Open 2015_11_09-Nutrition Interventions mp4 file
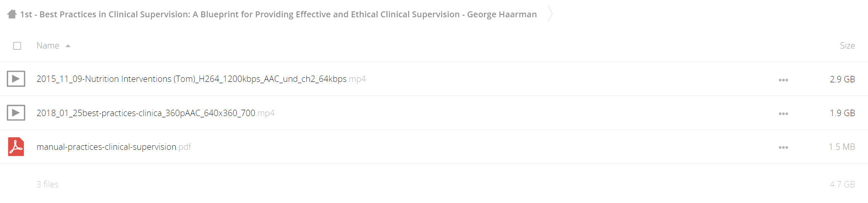This screenshot has width=868, height=203. (201, 79)
